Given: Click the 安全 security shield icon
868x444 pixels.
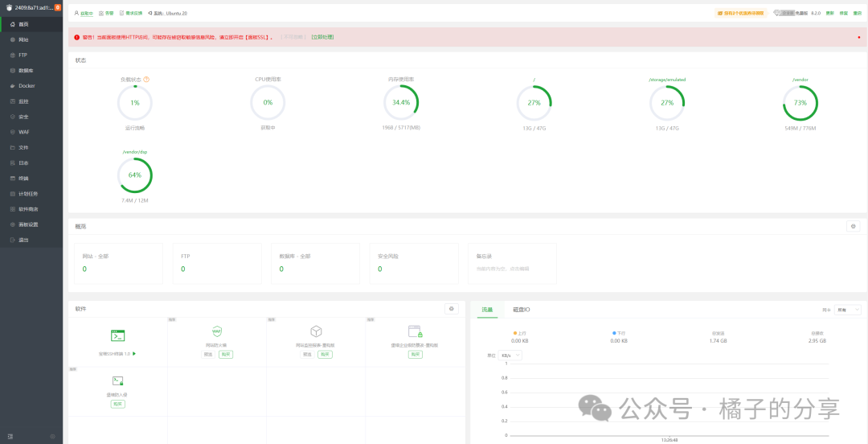Looking at the screenshot, I should 12,117.
